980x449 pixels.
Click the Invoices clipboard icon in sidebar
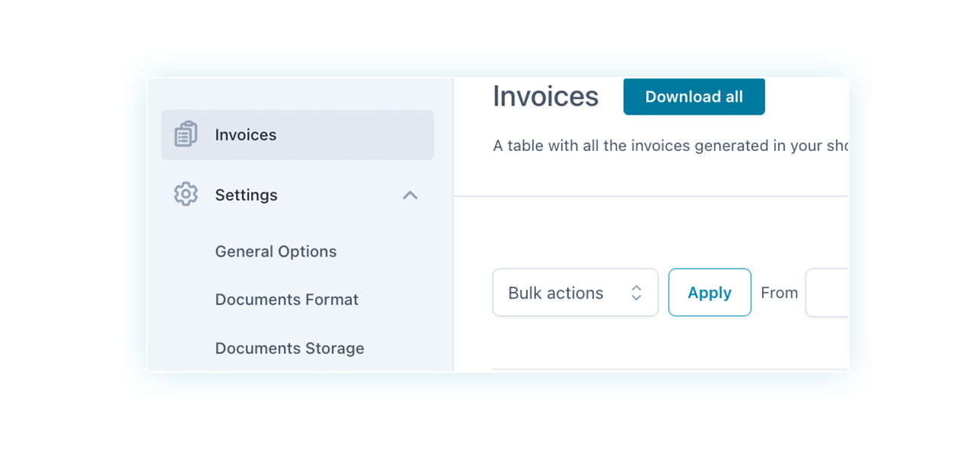(x=185, y=134)
